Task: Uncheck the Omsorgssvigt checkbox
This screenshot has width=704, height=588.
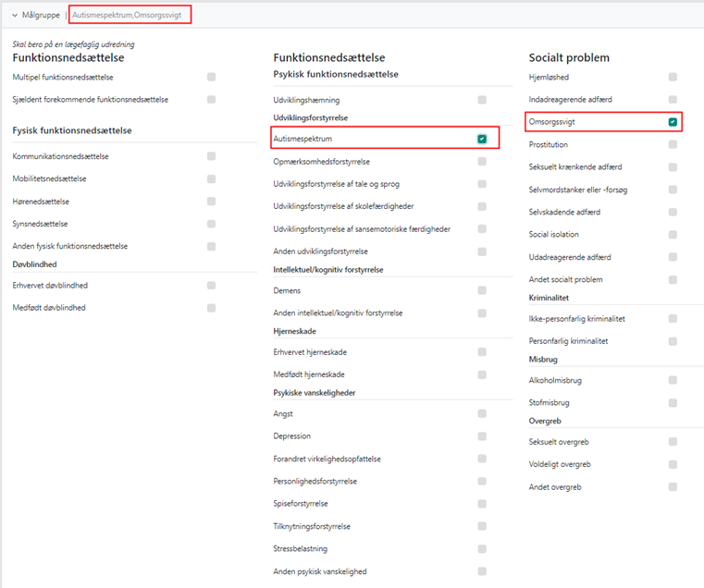Action: [673, 122]
